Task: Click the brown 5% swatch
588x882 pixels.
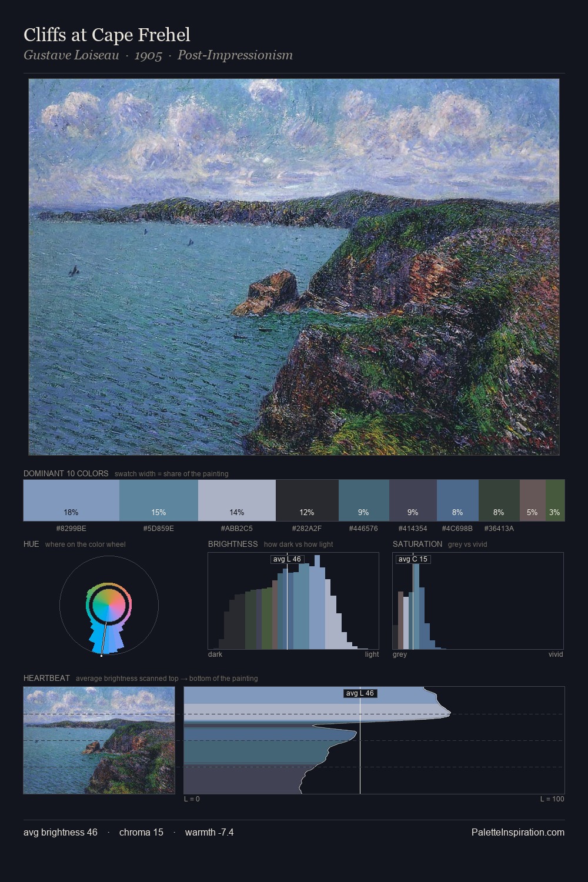Action: click(533, 500)
